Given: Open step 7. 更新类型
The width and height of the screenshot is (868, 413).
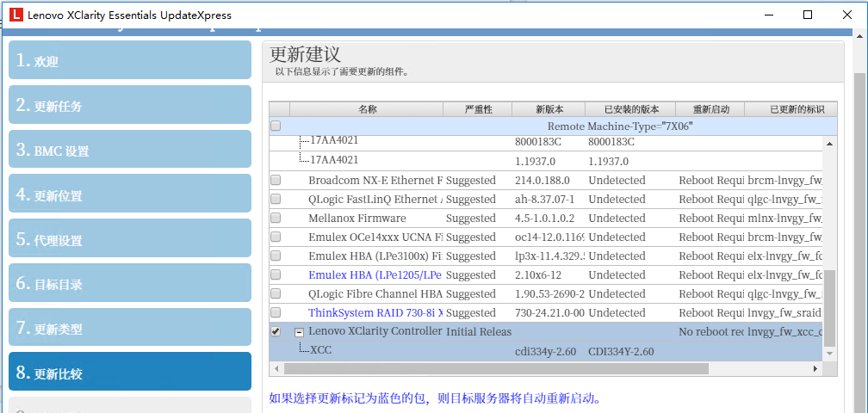Looking at the screenshot, I should 129,327.
